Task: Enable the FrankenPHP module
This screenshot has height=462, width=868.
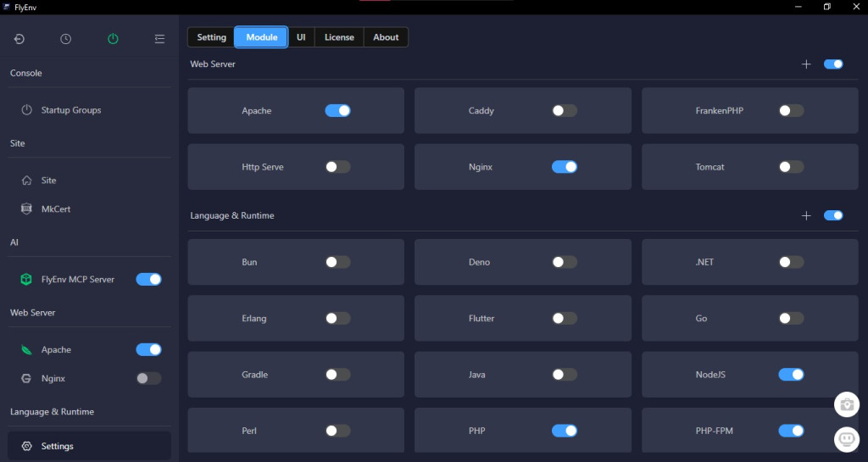Action: tap(791, 111)
